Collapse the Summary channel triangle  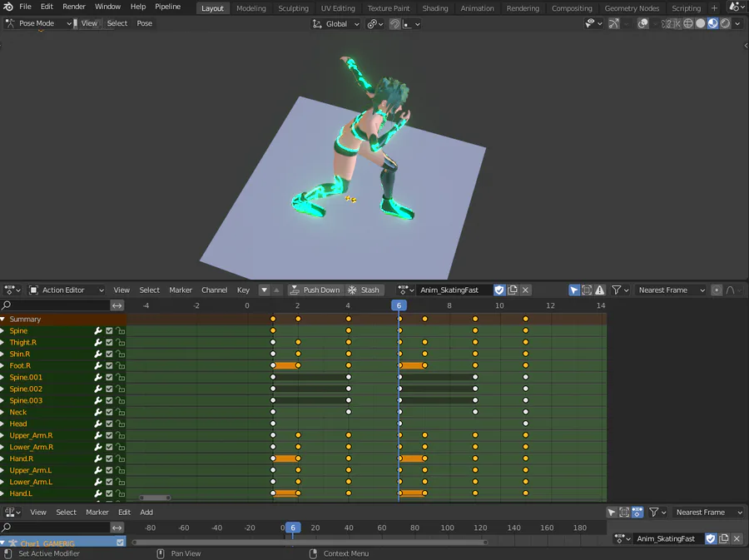[x=2, y=319]
